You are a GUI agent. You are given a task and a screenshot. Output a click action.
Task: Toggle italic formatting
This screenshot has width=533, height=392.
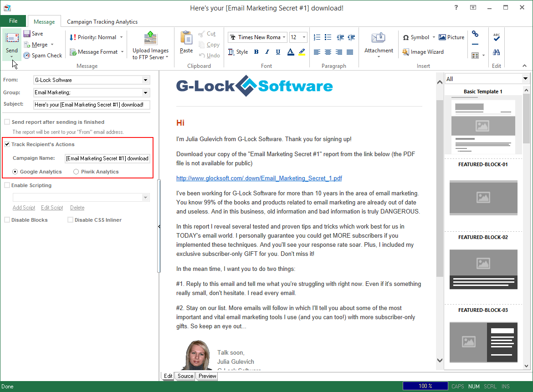[x=267, y=52]
